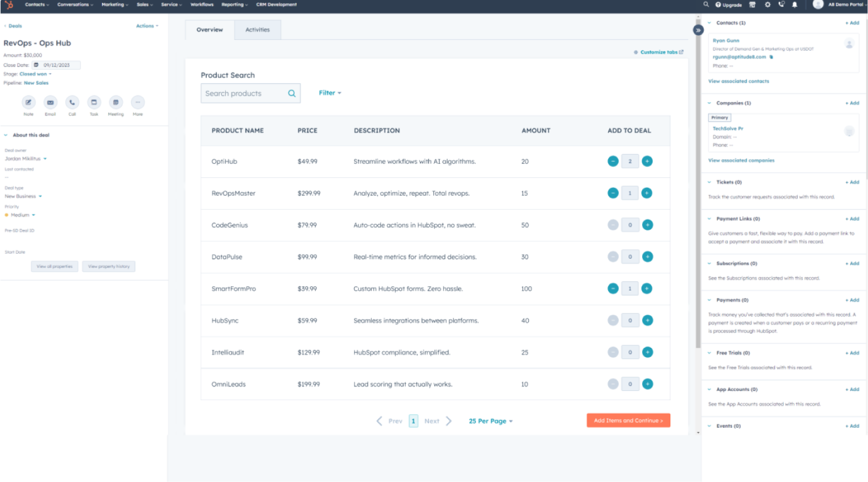Image resolution: width=868 pixels, height=482 pixels.
Task: Click View associated contacts link
Action: (x=739, y=81)
